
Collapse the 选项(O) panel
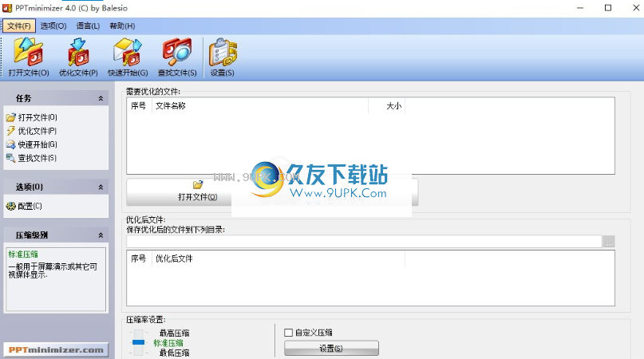tap(101, 187)
